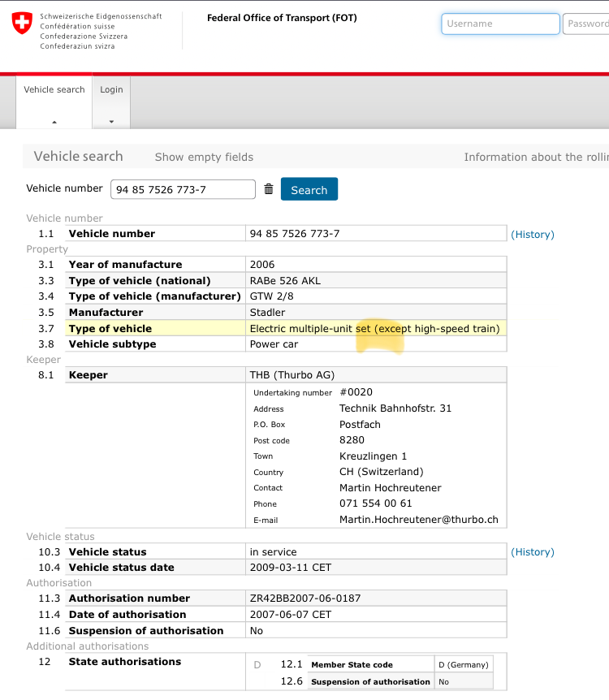The image size is (609, 700).
Task: Focus the Password input field
Action: pos(586,24)
